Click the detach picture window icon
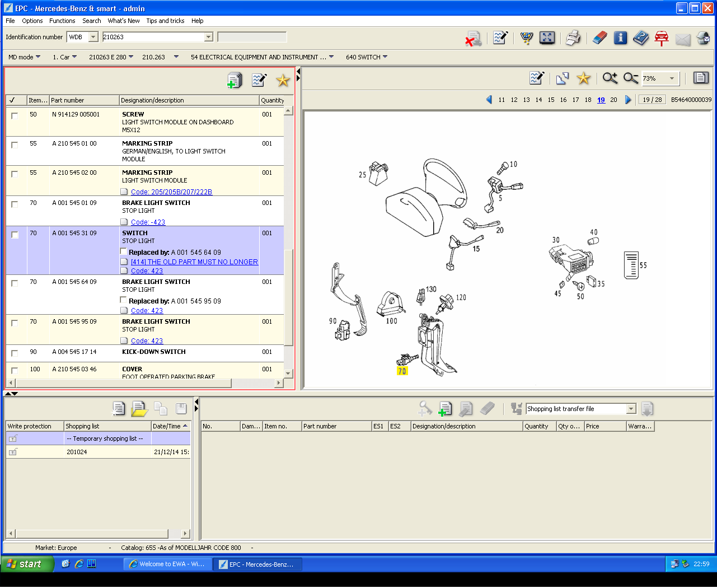This screenshot has width=717, height=588. [563, 78]
